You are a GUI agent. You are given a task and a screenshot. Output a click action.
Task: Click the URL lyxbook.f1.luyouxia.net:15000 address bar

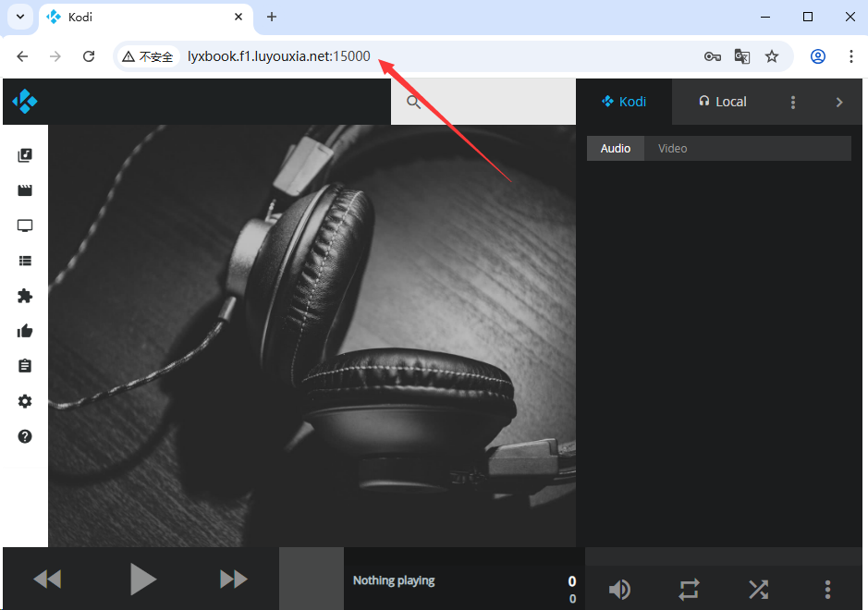click(278, 55)
